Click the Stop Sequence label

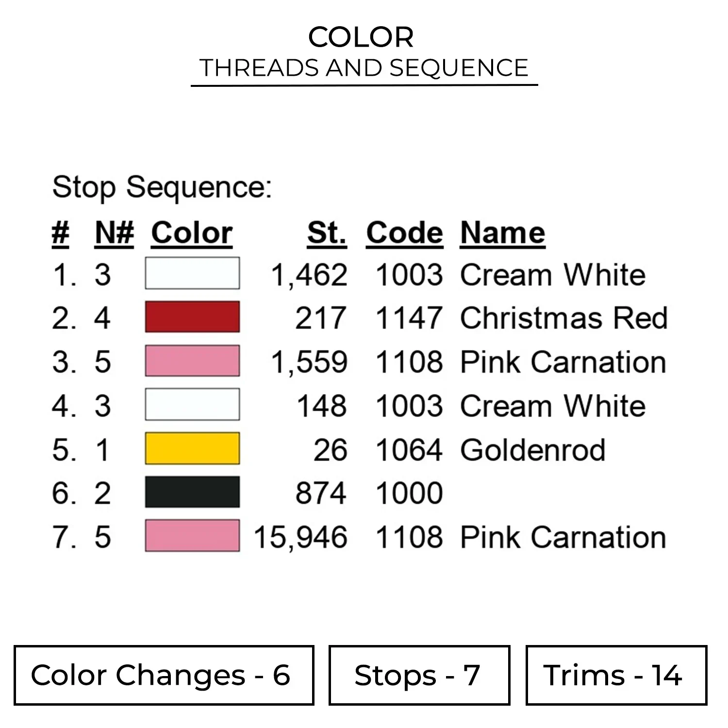tap(162, 187)
